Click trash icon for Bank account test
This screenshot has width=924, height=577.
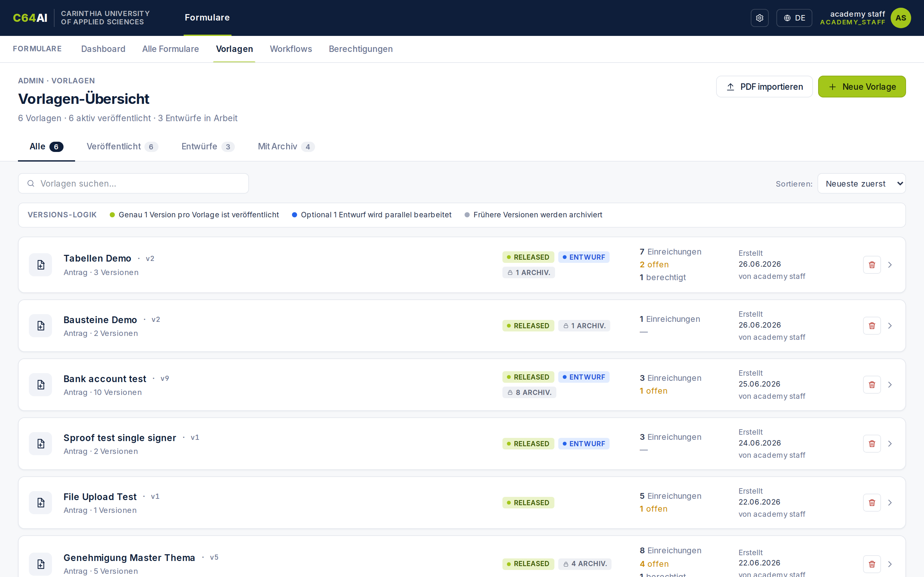[x=872, y=385]
